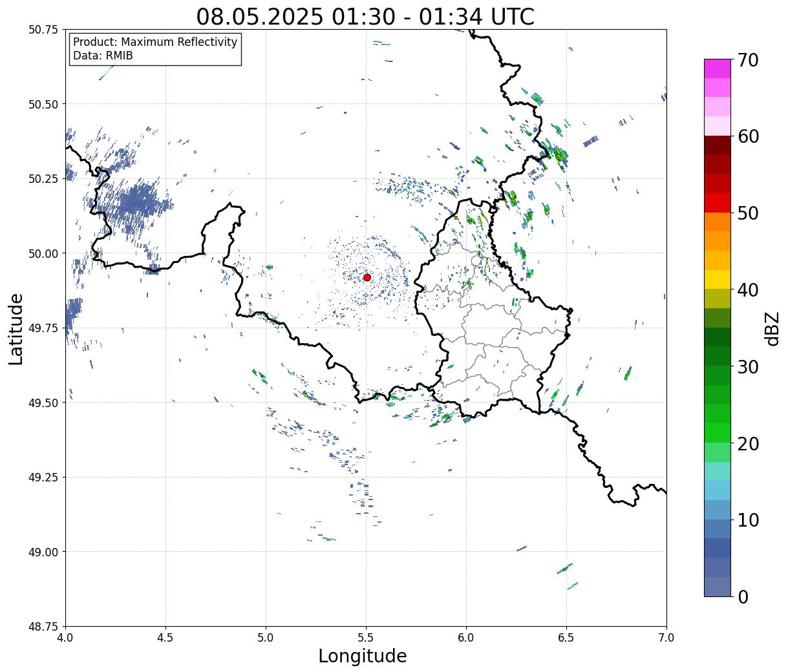Click the plot title '08.05.2025 01:30 - 01:34 UTC'
The height and width of the screenshot is (672, 788).
tap(365, 16)
